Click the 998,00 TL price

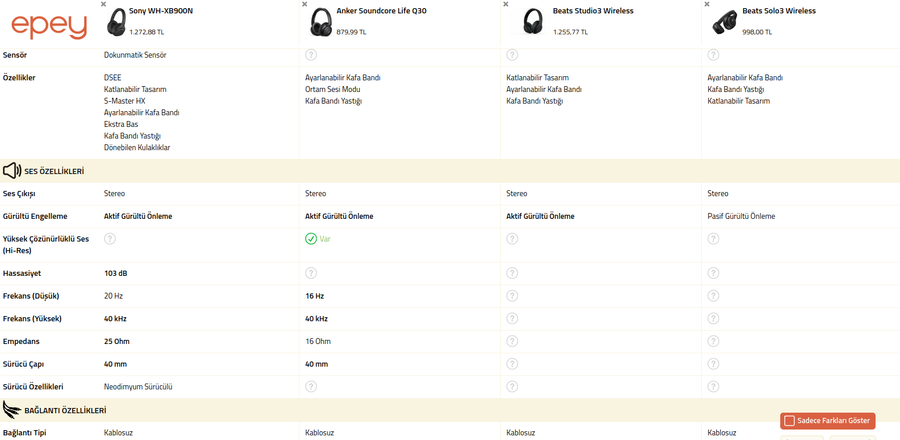tap(757, 32)
